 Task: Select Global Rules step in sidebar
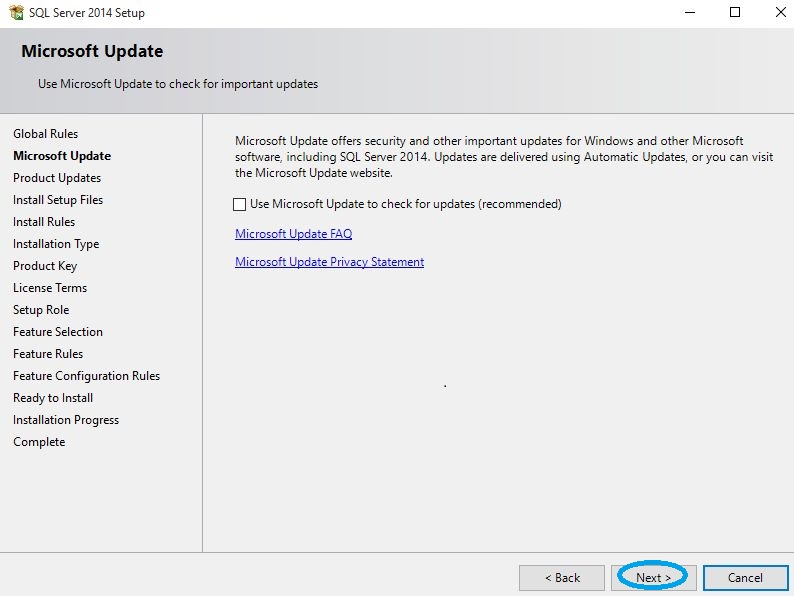click(46, 134)
